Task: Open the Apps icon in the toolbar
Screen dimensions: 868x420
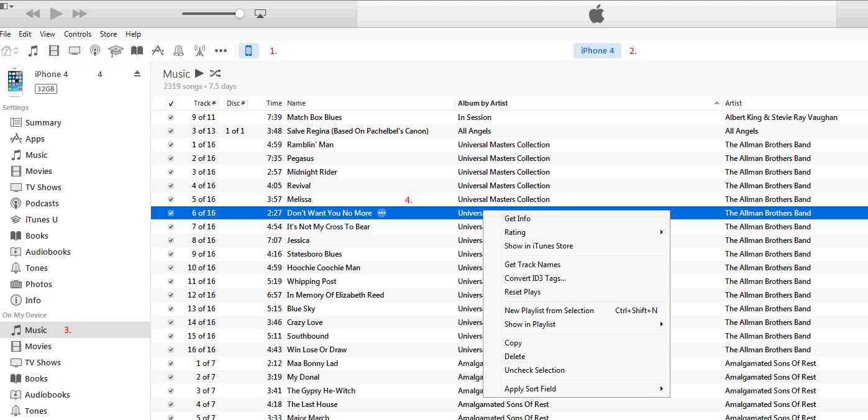Action: (x=158, y=51)
